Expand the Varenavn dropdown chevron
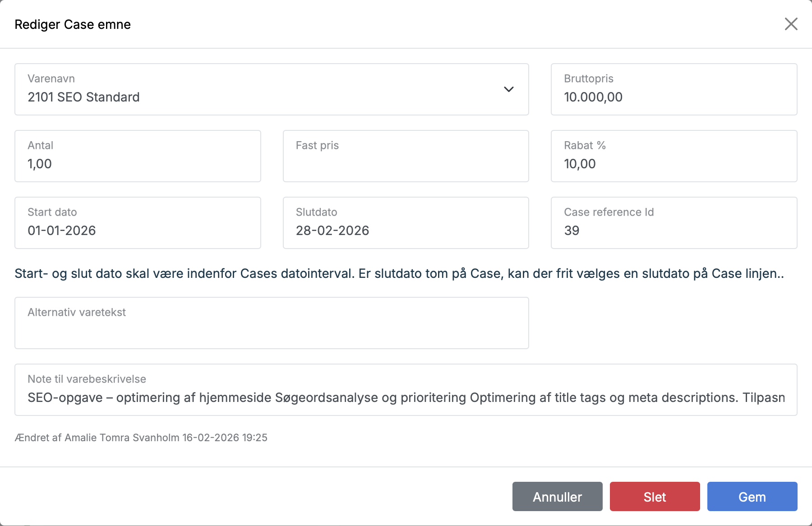812x526 pixels. (508, 89)
